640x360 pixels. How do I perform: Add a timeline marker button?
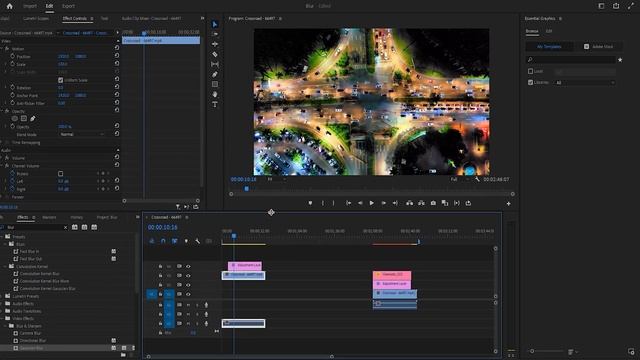[x=186, y=241]
